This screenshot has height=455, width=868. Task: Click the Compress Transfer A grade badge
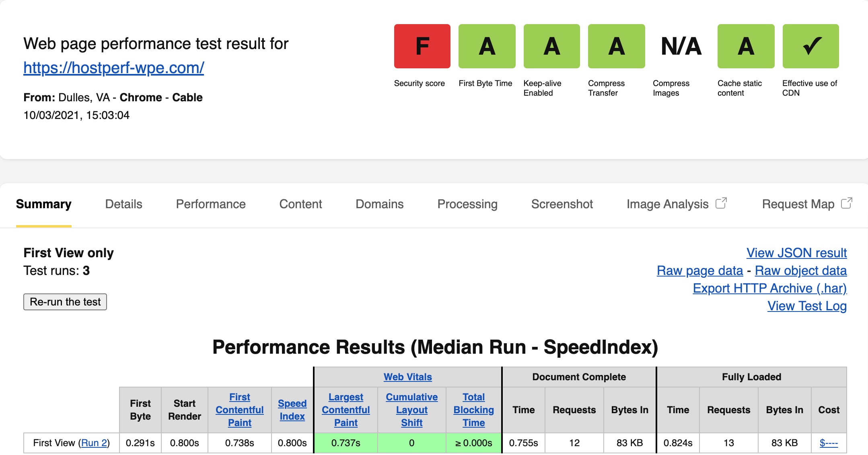pyautogui.click(x=616, y=46)
